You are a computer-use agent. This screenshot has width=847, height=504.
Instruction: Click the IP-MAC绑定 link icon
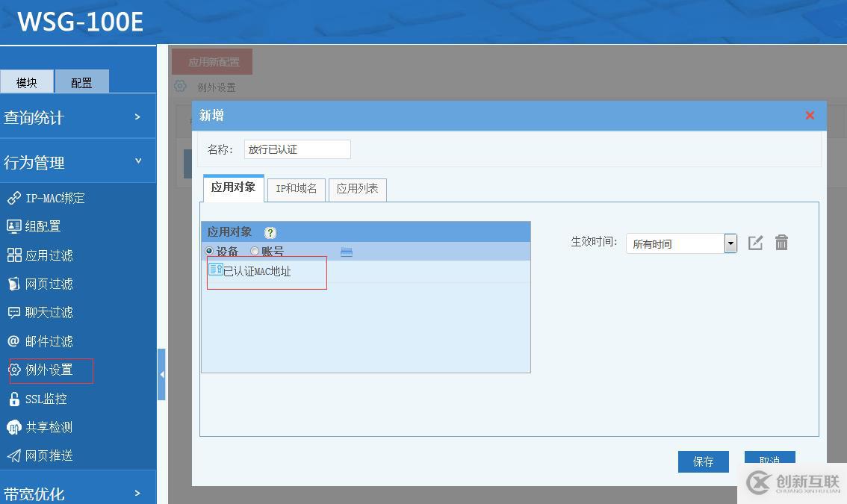(14, 199)
